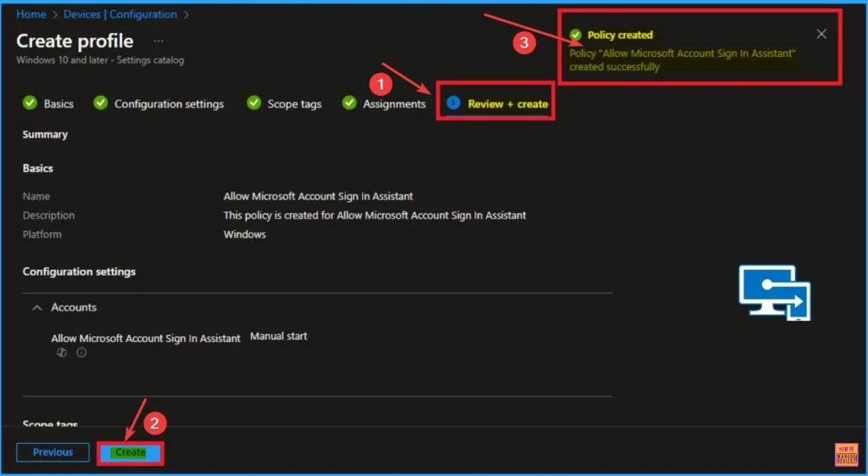Viewport: 868px width, 476px height.
Task: Click the remote desktop monitor icon
Action: point(775,293)
